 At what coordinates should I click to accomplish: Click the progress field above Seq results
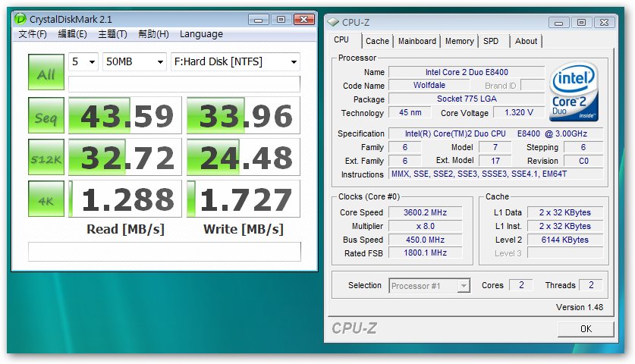pos(184,84)
